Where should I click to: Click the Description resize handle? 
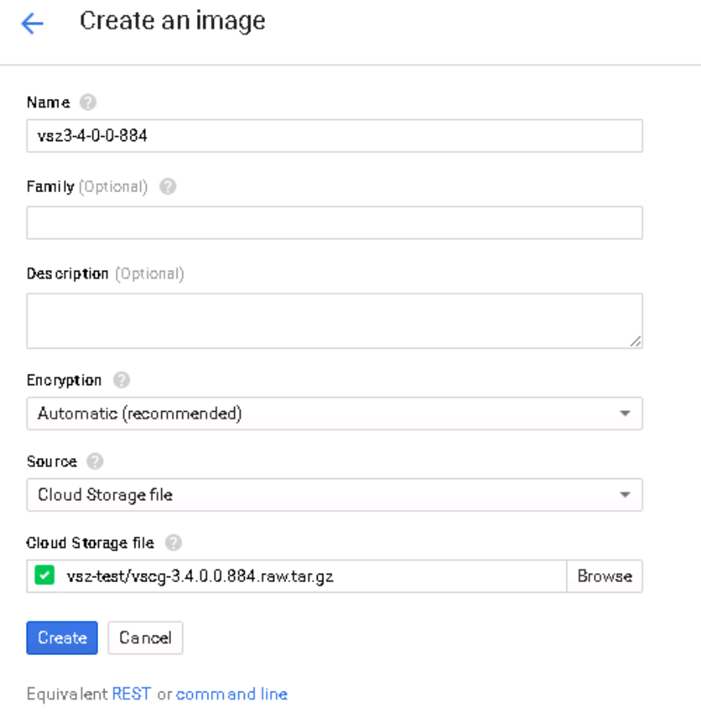(635, 342)
